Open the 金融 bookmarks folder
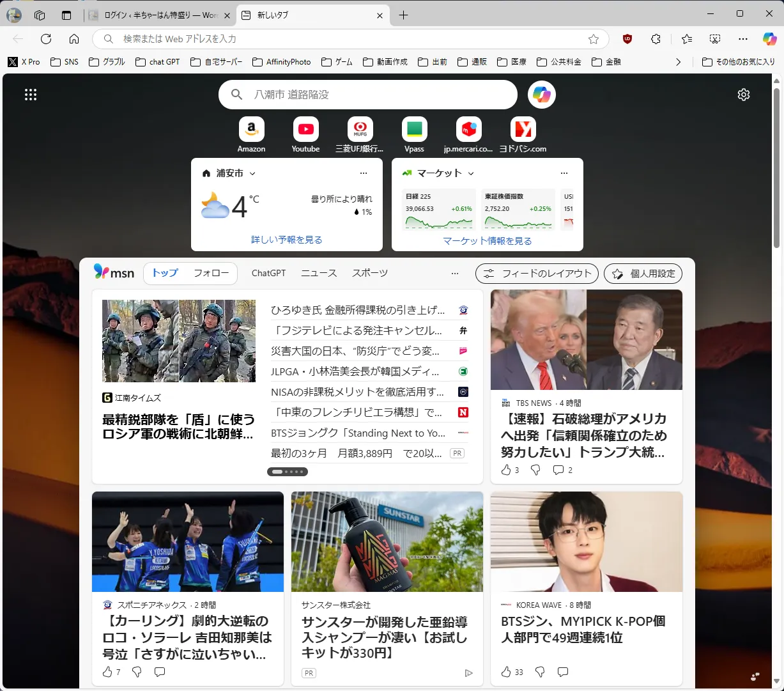Viewport: 784px width, 691px height. 606,62
